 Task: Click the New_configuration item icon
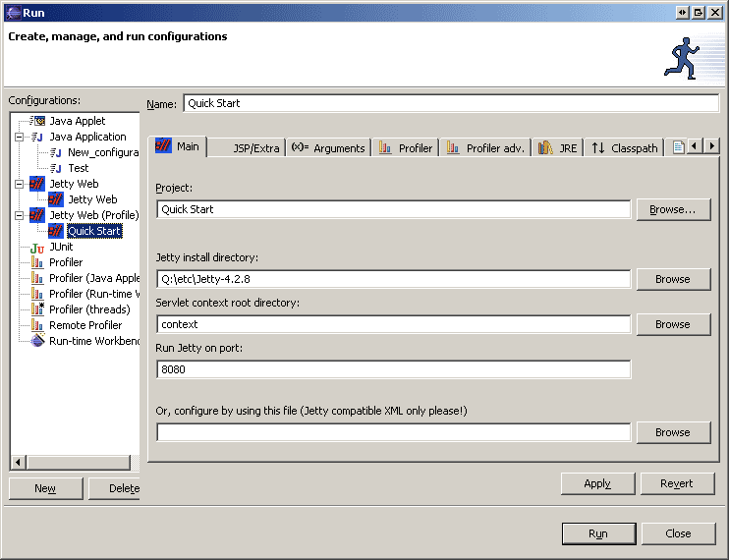56,152
